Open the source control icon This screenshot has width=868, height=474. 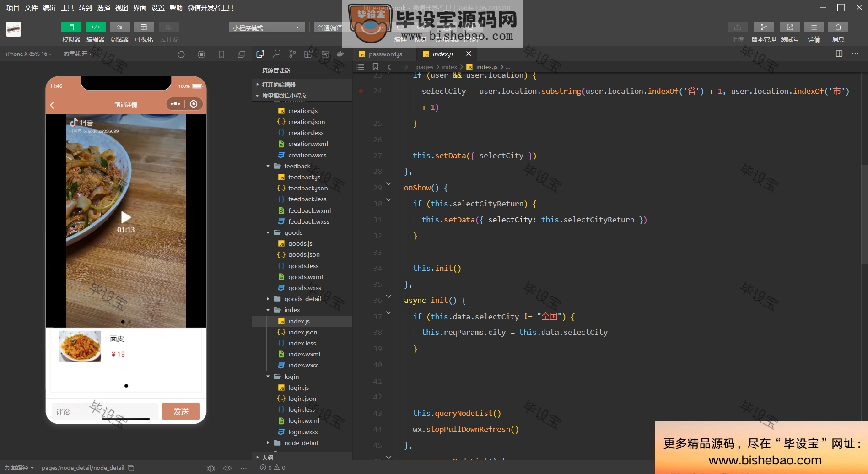tap(292, 54)
